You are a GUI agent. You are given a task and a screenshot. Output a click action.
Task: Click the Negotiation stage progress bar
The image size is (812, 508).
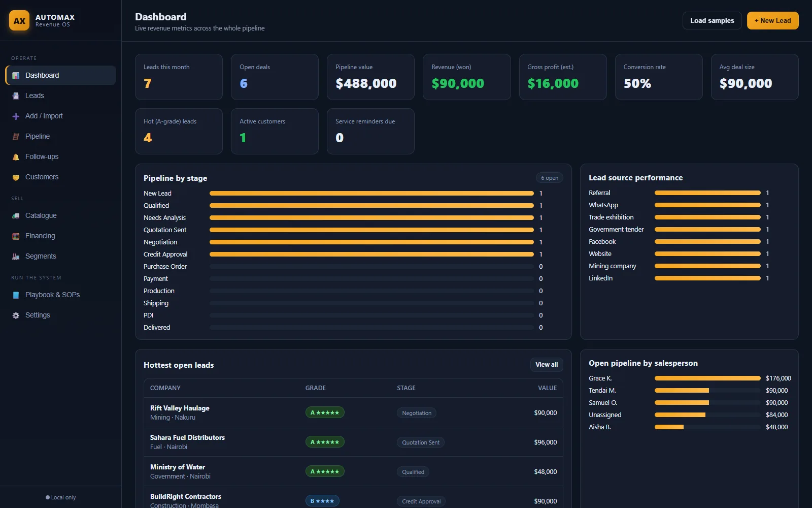coord(371,242)
